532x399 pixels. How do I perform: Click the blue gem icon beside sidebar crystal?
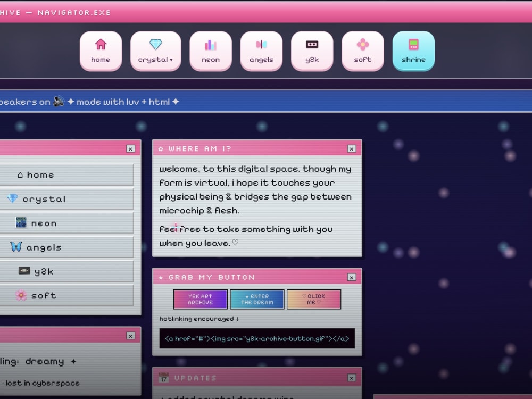click(x=13, y=198)
